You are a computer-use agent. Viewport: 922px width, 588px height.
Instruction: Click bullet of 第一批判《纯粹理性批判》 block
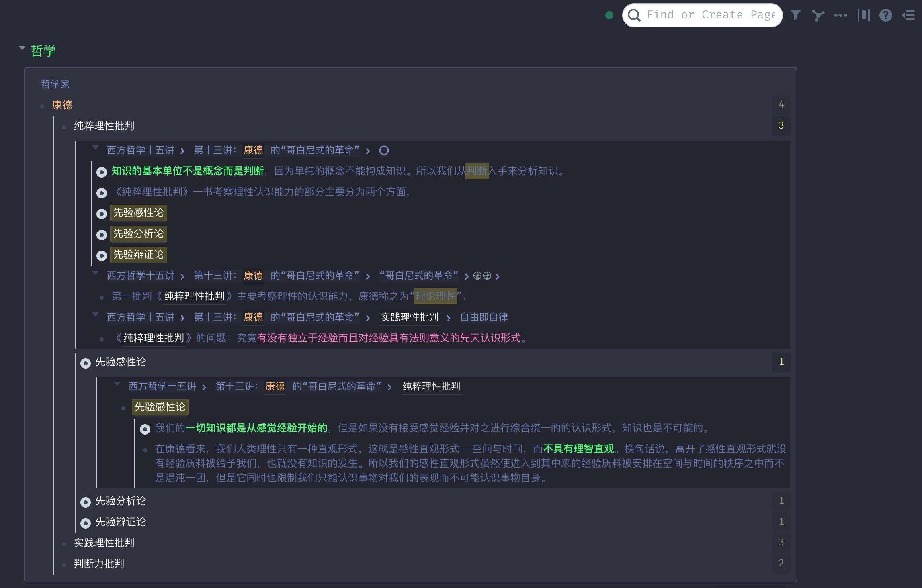click(x=102, y=297)
